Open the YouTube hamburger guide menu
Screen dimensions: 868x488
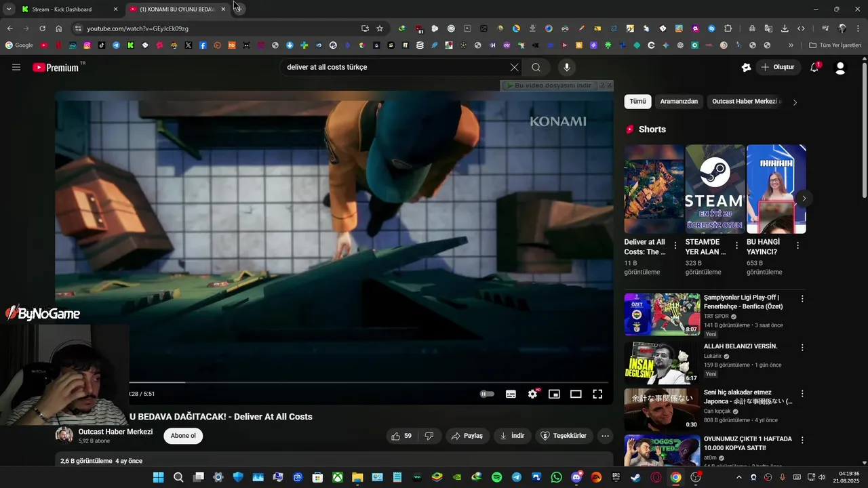[16, 67]
